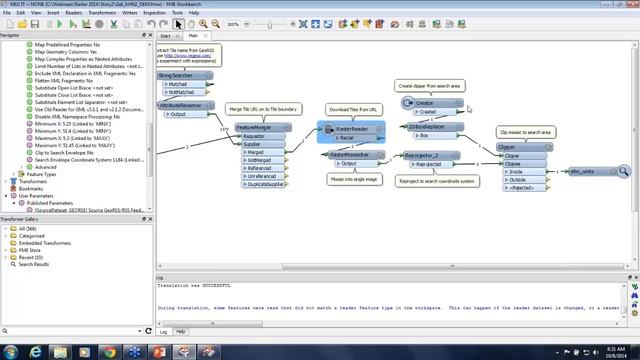The width and height of the screenshot is (640, 360).
Task: Save the workspace with the floppy icon
Action: click(x=35, y=24)
